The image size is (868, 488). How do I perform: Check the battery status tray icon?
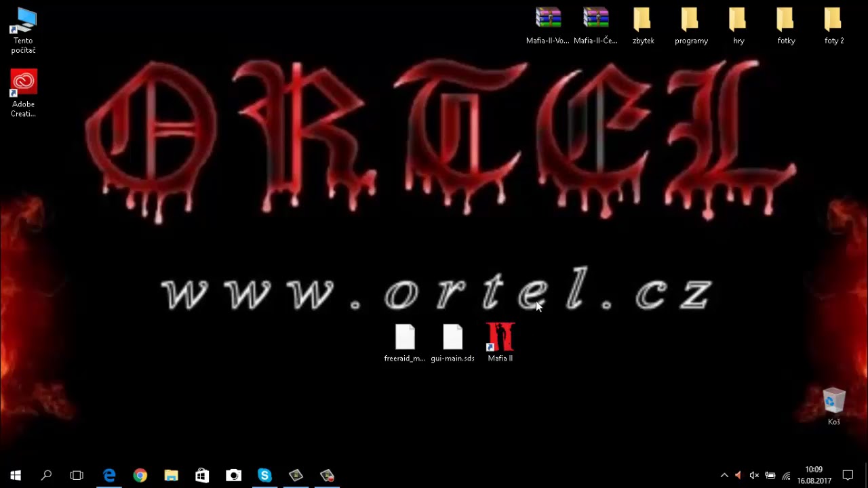point(770,475)
